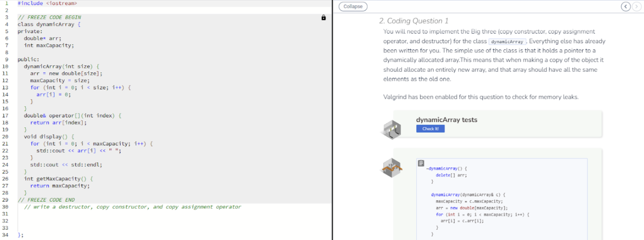The image size is (644, 240).
Task: Click 'maxCapacity = c.maxCapacity;' in the solution
Action: [x=469, y=201]
